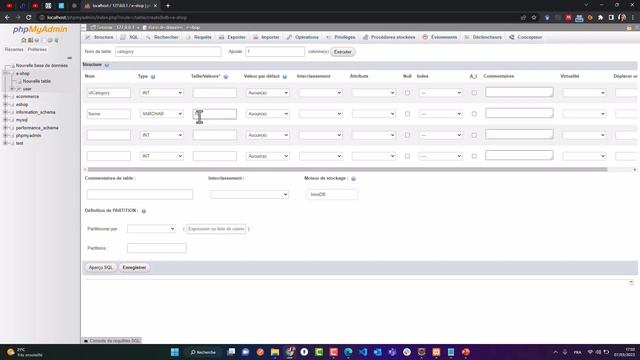Image resolution: width=640 pixels, height=360 pixels.
Task: Click the Exécuter button
Action: coord(342,52)
